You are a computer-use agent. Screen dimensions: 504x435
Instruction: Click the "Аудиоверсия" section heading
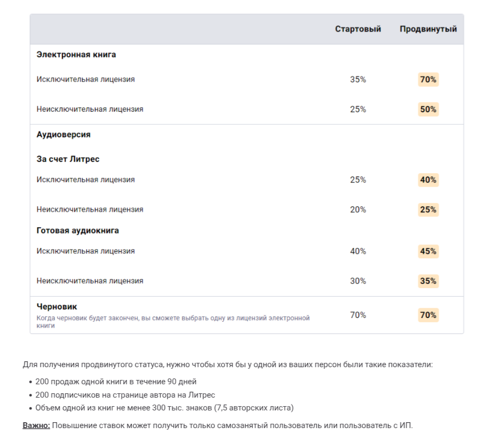[64, 135]
